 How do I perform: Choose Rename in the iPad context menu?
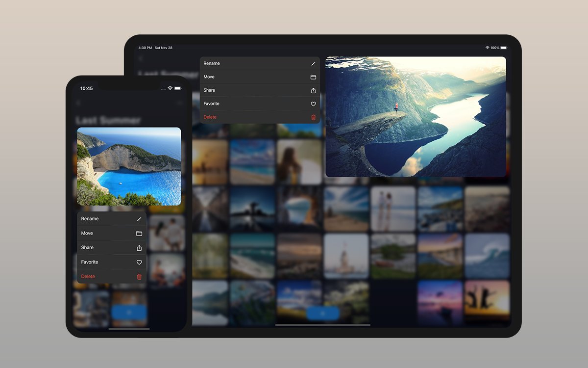click(260, 63)
